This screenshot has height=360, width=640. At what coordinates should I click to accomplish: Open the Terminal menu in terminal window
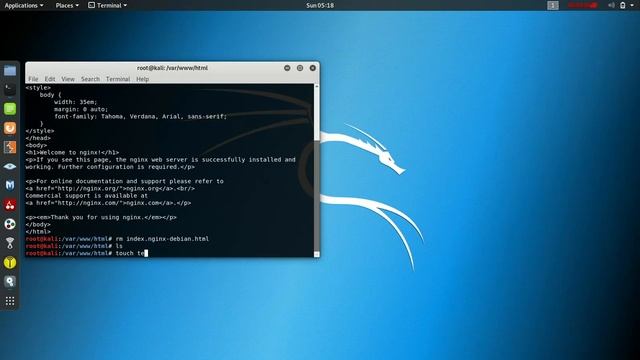118,79
